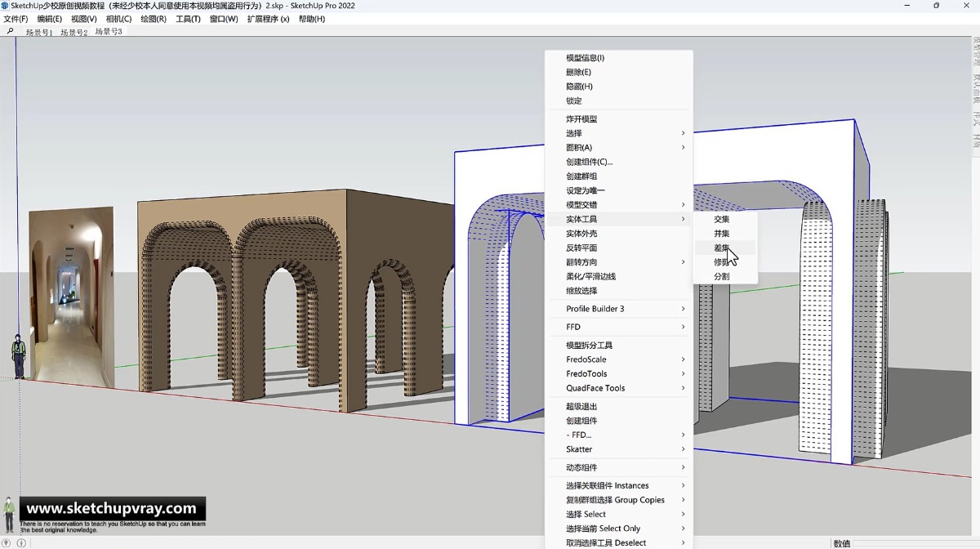Click the search magnifier icon beside scene tabs
Image resolution: width=980 pixels, height=549 pixels.
[x=11, y=31]
